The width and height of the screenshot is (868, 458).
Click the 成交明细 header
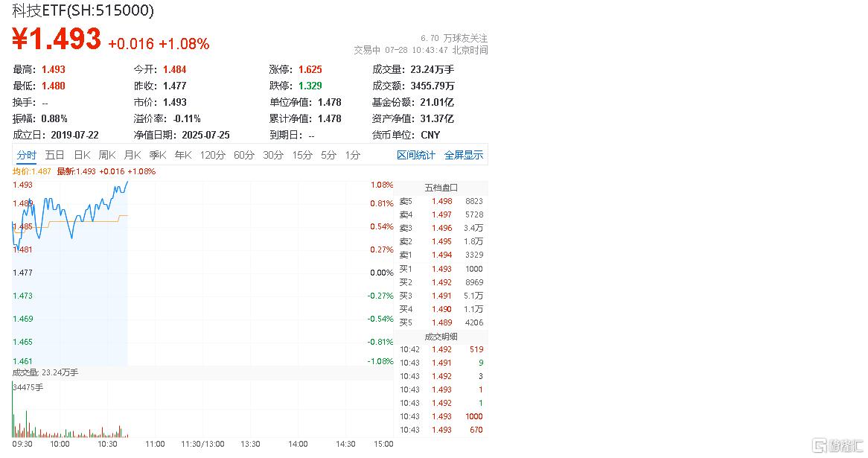[441, 337]
